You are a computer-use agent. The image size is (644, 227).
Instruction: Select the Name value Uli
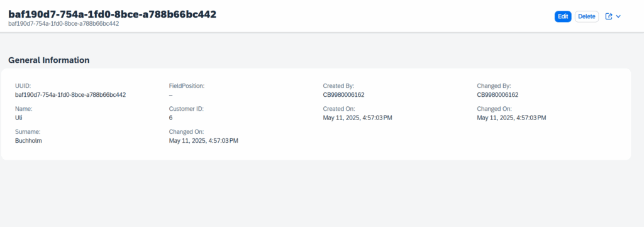tap(18, 118)
